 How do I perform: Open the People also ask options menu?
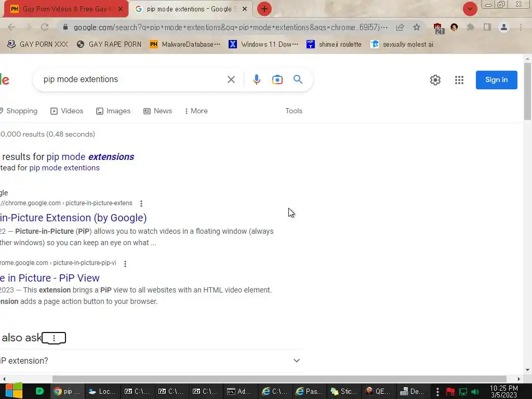pyautogui.click(x=54, y=338)
